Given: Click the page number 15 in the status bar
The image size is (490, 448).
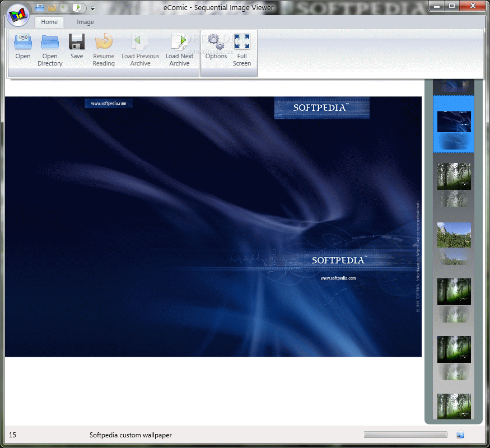Looking at the screenshot, I should pyautogui.click(x=12, y=435).
